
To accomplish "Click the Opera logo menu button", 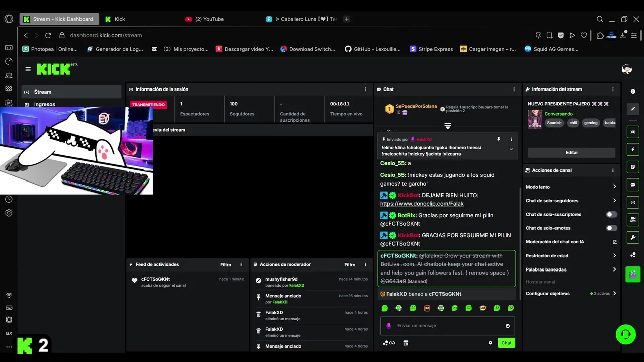I will pyautogui.click(x=9, y=19).
